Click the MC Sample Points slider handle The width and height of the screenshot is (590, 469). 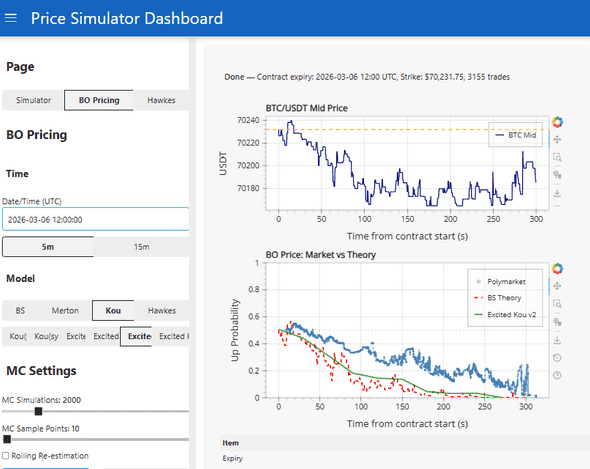point(7,439)
